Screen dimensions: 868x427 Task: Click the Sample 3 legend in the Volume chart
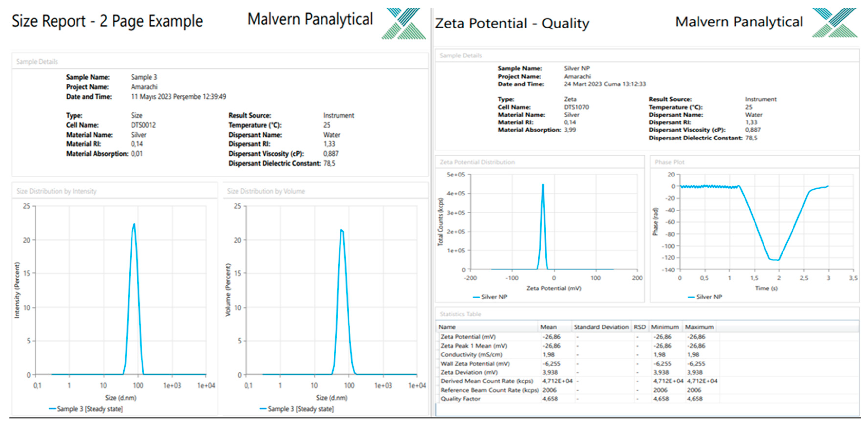click(x=297, y=409)
